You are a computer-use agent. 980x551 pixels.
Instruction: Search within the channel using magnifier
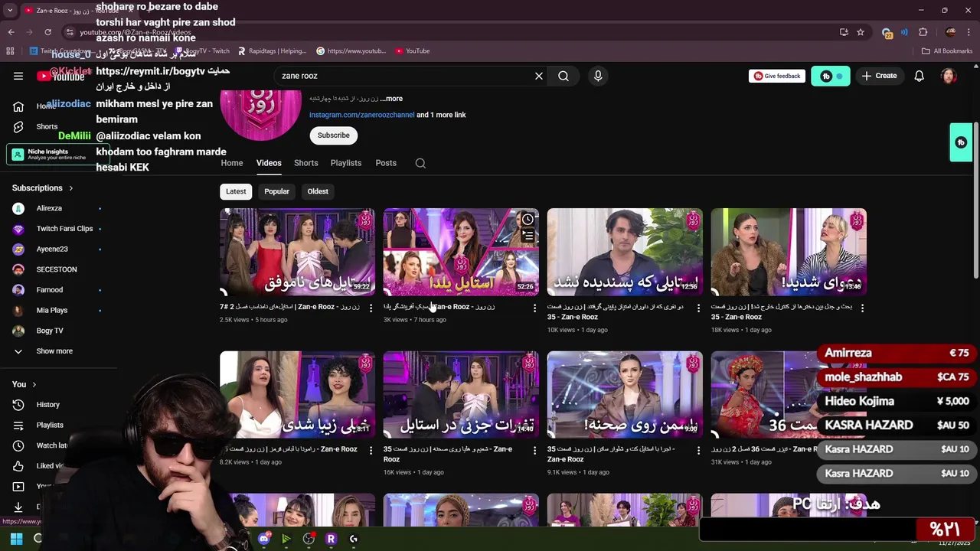[420, 163]
